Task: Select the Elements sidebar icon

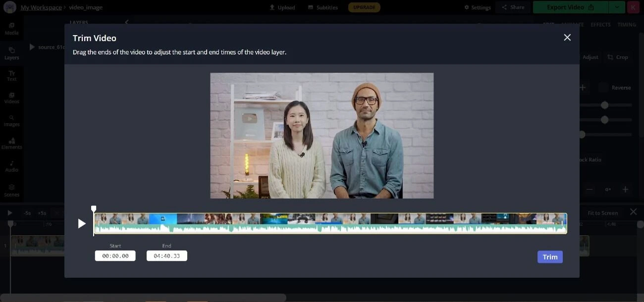Action: point(11,143)
